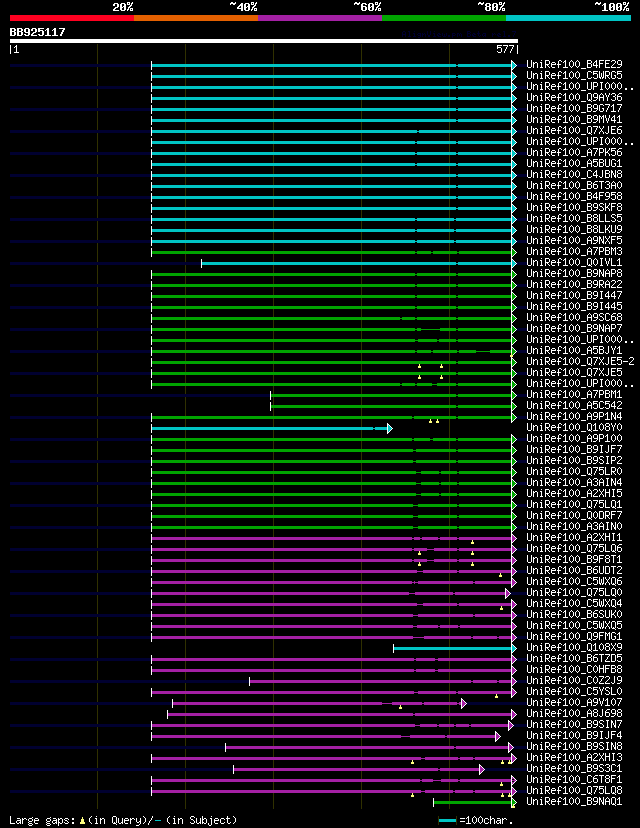The image size is (640, 828).
Task: Open hit UniRef100_B9G717
Action: point(574,108)
